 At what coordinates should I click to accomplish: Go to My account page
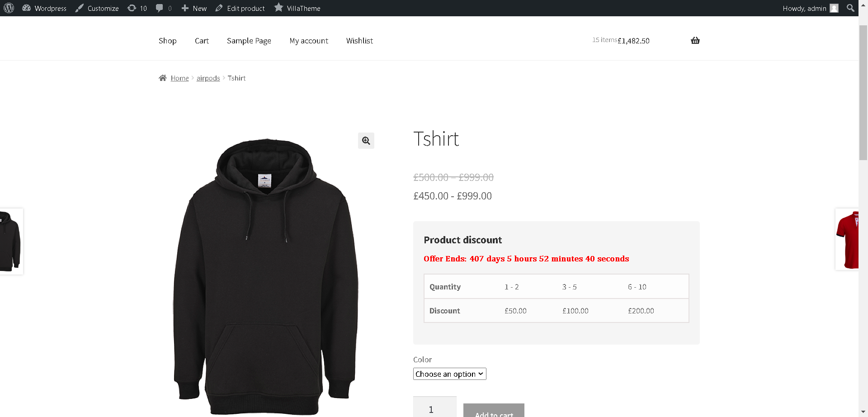309,41
